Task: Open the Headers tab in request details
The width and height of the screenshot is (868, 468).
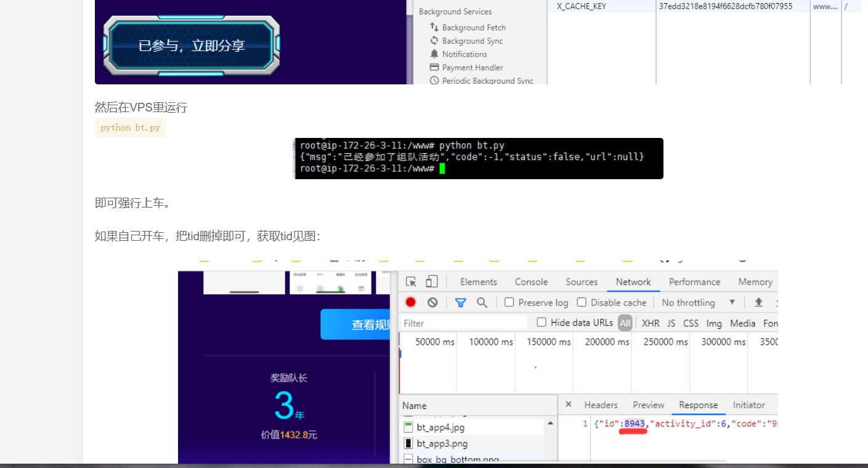Action: [601, 405]
